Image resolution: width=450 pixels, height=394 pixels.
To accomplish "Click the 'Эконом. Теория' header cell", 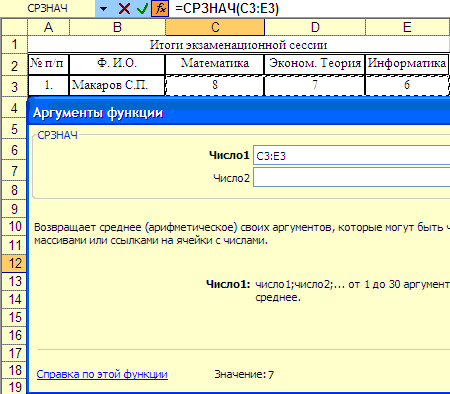I will click(x=315, y=64).
